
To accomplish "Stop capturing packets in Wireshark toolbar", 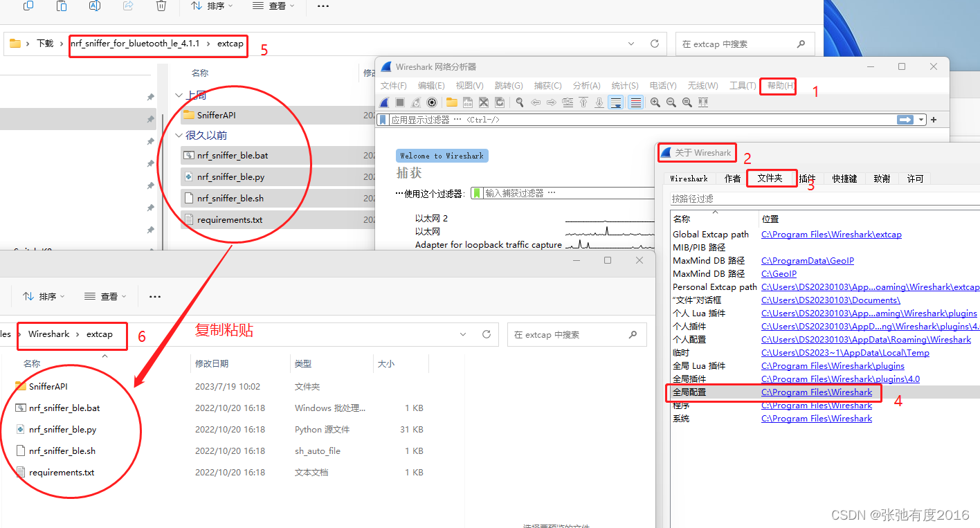I will click(x=400, y=102).
